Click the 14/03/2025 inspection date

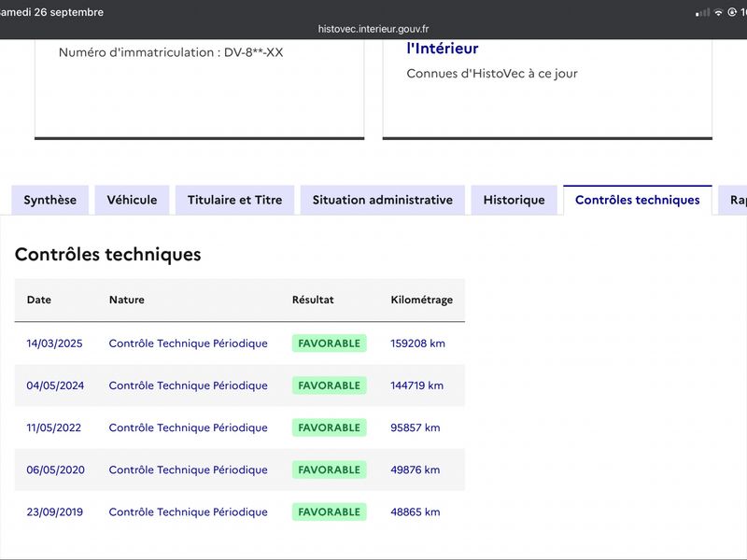(x=54, y=343)
